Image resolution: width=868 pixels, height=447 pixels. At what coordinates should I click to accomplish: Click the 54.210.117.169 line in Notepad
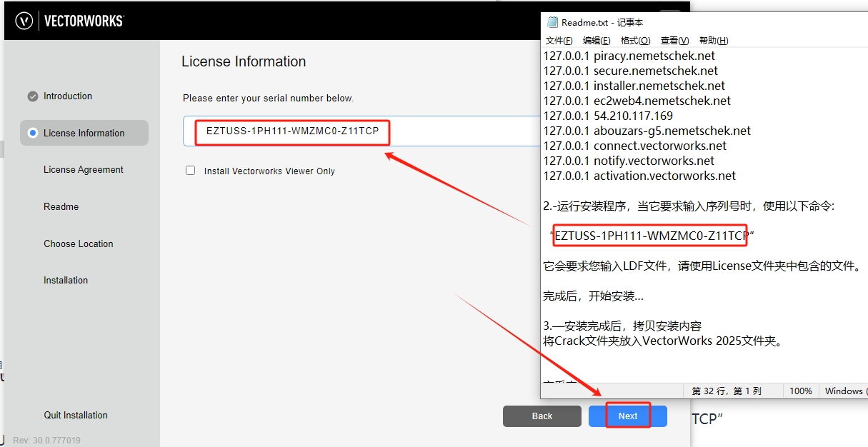tap(608, 116)
